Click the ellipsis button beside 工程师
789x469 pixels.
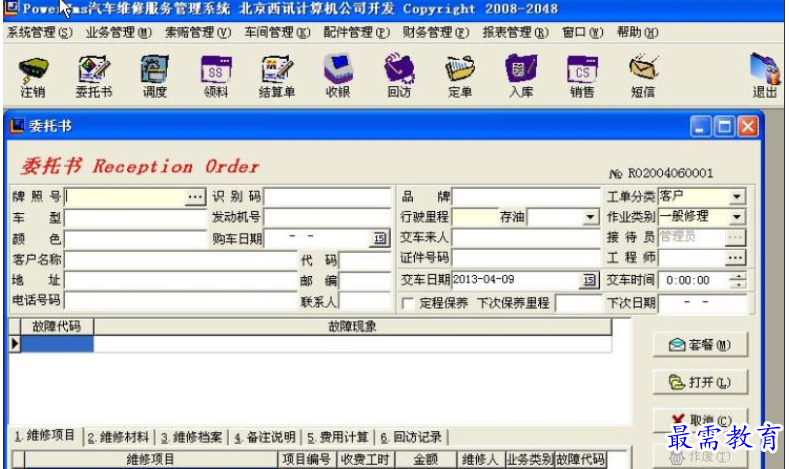[x=735, y=258]
